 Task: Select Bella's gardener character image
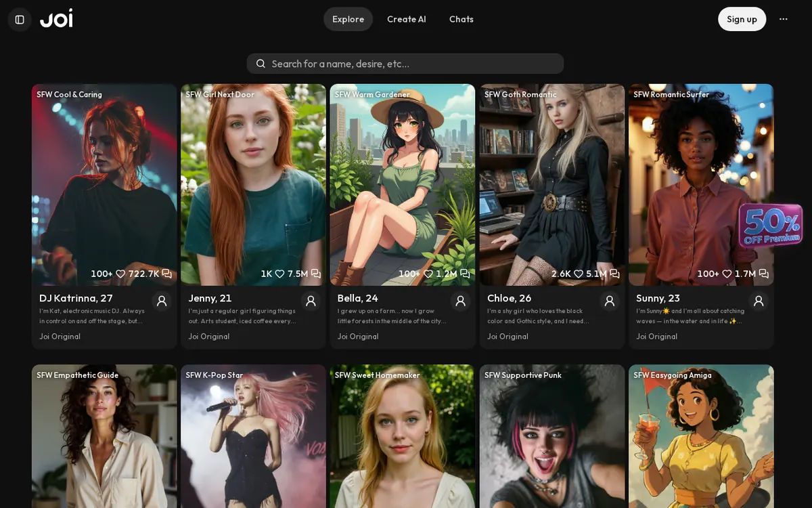point(403,184)
